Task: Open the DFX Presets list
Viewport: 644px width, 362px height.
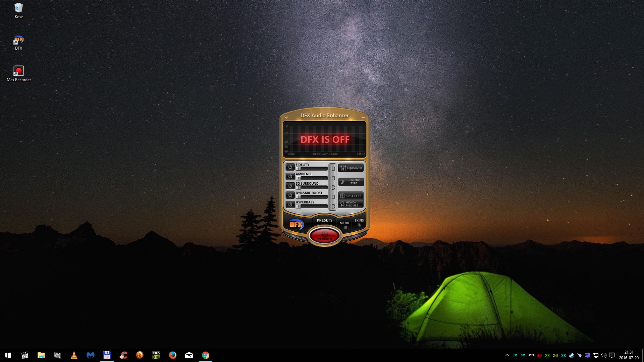Action: [324, 220]
